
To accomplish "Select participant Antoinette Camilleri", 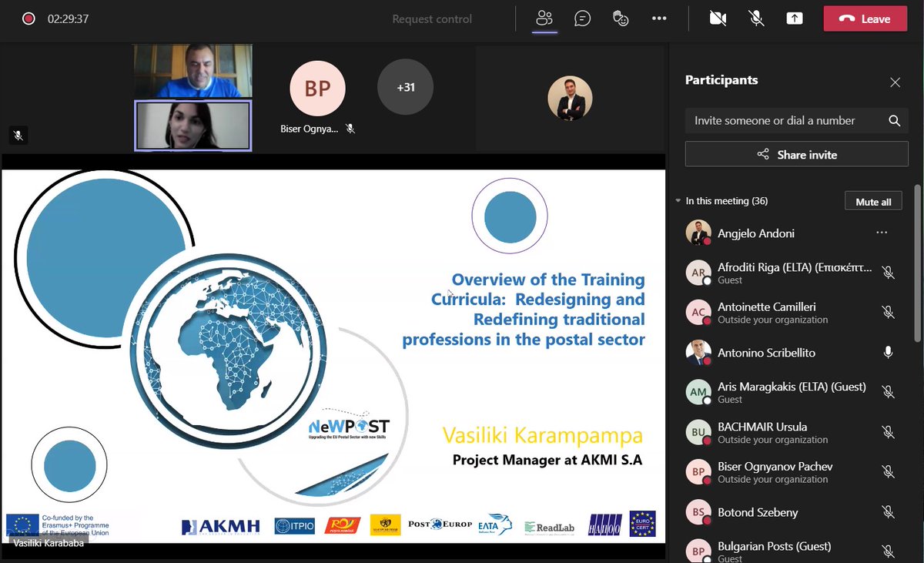I will coord(792,312).
